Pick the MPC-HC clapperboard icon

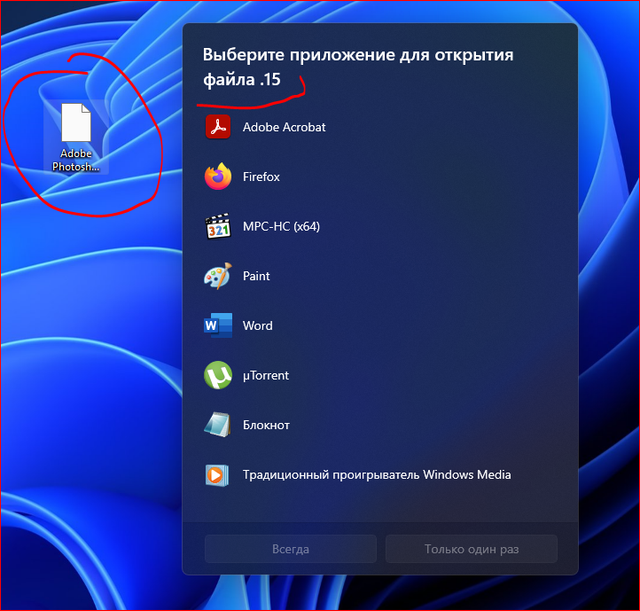point(218,226)
